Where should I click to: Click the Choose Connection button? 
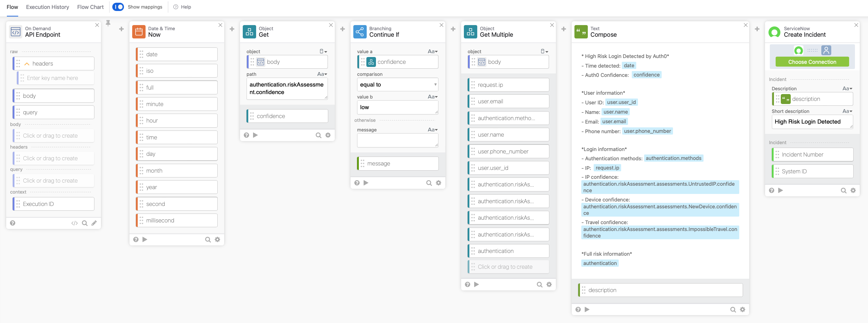click(812, 62)
